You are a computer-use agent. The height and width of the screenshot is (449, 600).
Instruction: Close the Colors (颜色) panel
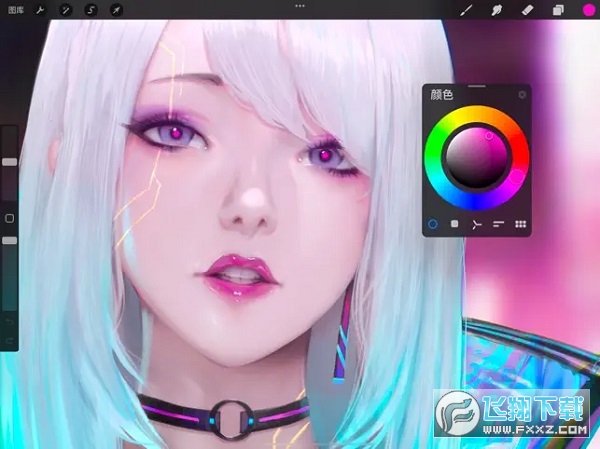[x=521, y=95]
